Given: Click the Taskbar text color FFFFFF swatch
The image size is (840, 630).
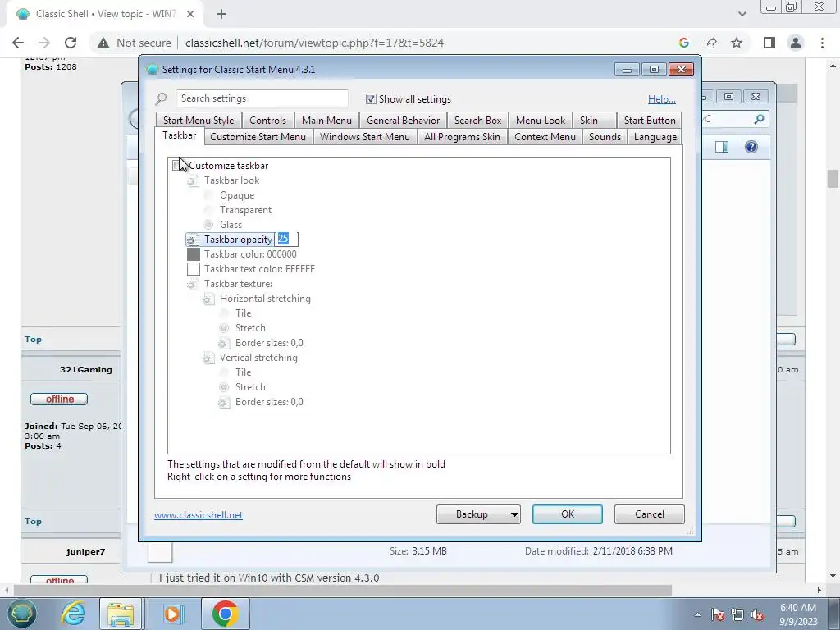Looking at the screenshot, I should [x=194, y=269].
